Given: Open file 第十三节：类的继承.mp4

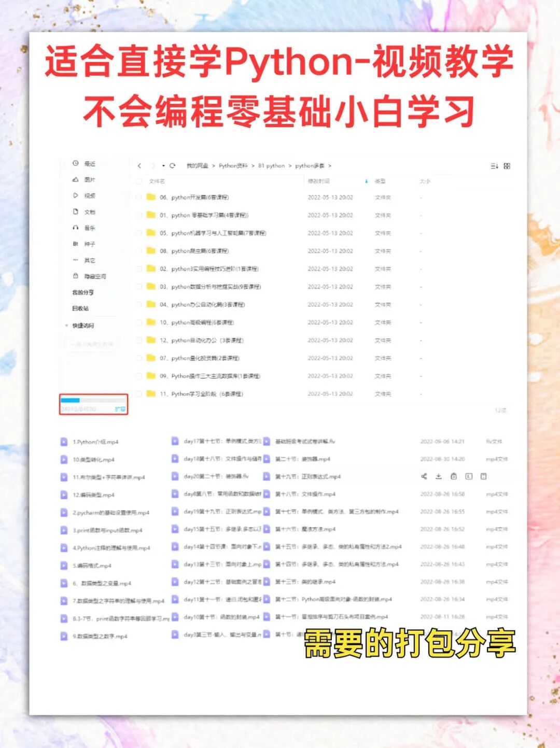Looking at the screenshot, I should pos(305,582).
